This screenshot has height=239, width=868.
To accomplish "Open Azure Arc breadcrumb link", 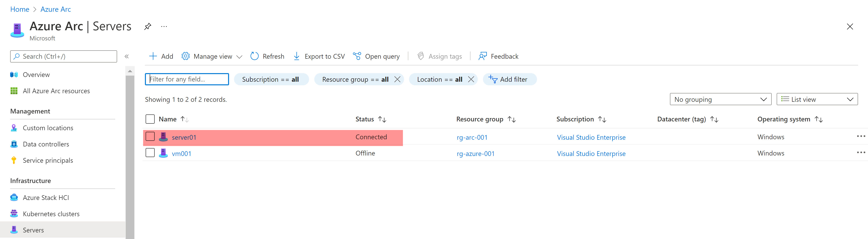I will [x=56, y=9].
